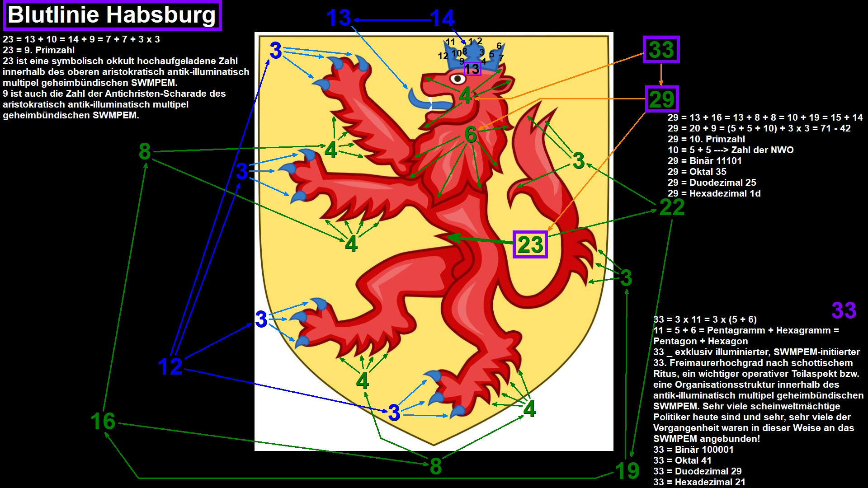This screenshot has width=868, height=488.
Task: Click the line starting "29 = 20 + 9 = (5 + 5 + 10)"
Action: click(x=759, y=128)
